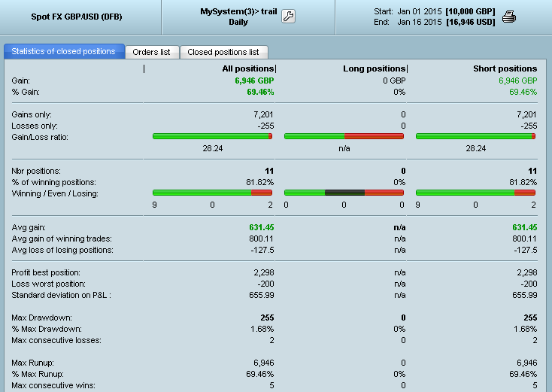Click the Winning / Even / Losing label
The image size is (552, 392).
click(x=55, y=193)
